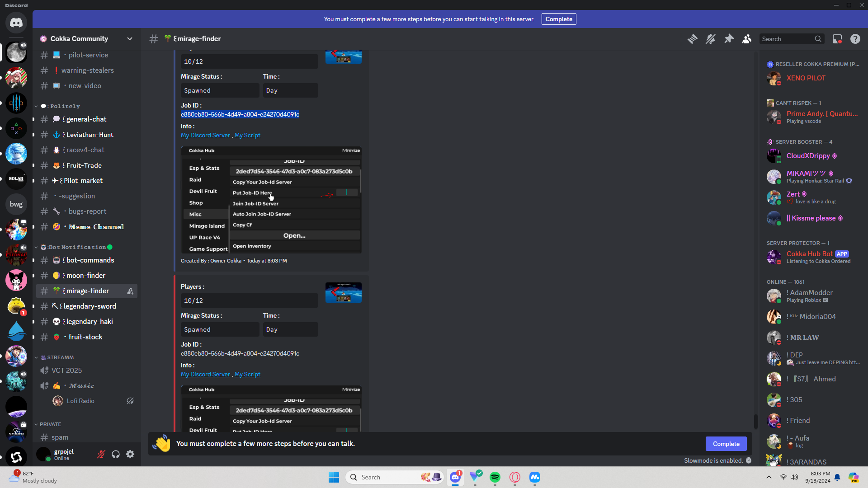868x488 pixels.
Task: Open the Inbox icon
Action: point(837,39)
